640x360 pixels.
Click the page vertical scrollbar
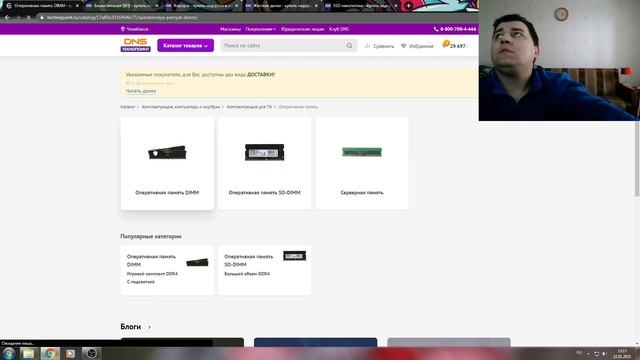tap(637, 159)
